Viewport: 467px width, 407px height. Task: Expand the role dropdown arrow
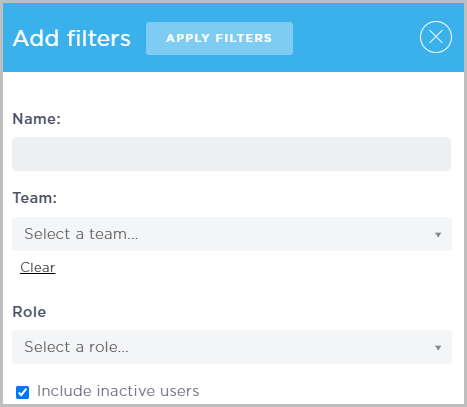tap(438, 348)
